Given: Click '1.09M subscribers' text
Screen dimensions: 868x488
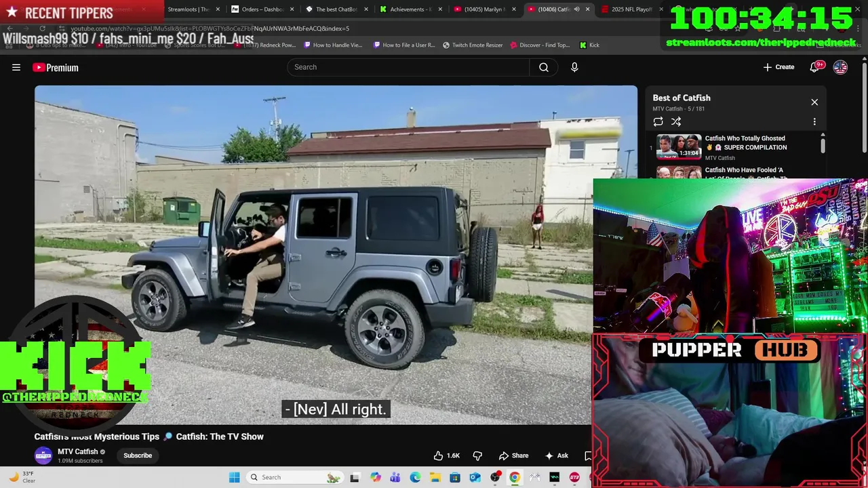Looking at the screenshot, I should [x=80, y=461].
